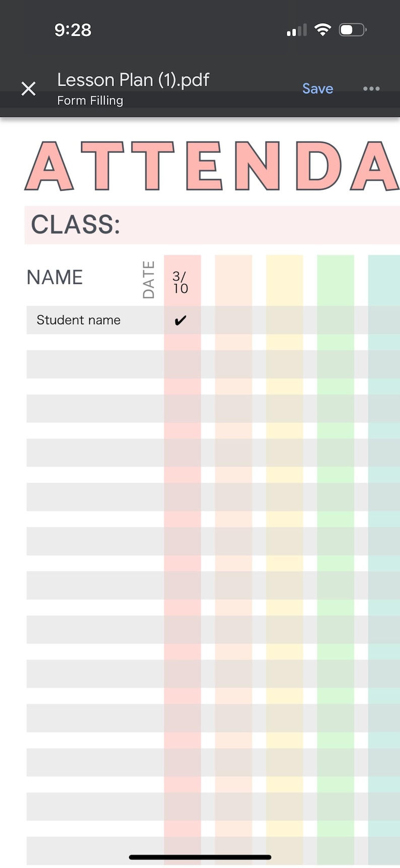The height and width of the screenshot is (868, 400).
Task: Tap the orange column date header cell
Action: click(x=233, y=280)
